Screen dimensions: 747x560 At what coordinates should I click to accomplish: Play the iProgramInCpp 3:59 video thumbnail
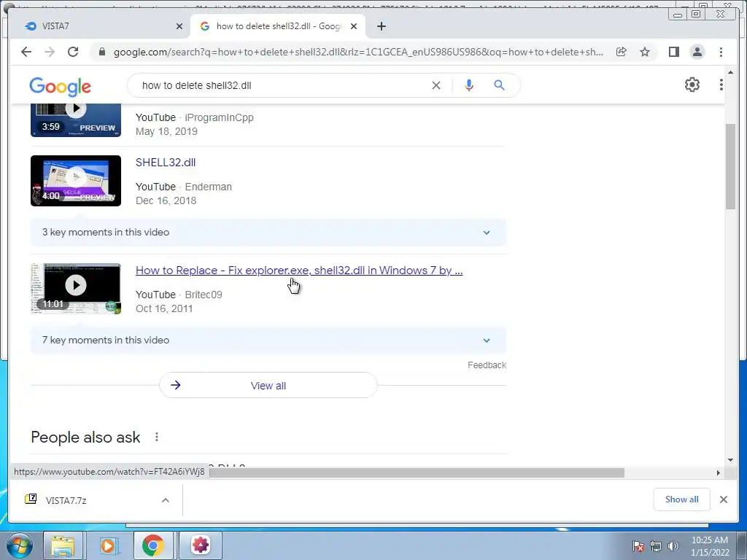[76, 120]
